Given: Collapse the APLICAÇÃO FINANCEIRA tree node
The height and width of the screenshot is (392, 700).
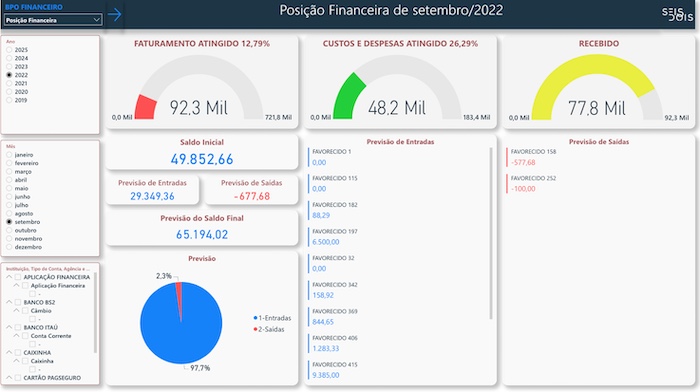Looking at the screenshot, I should 9,277.
